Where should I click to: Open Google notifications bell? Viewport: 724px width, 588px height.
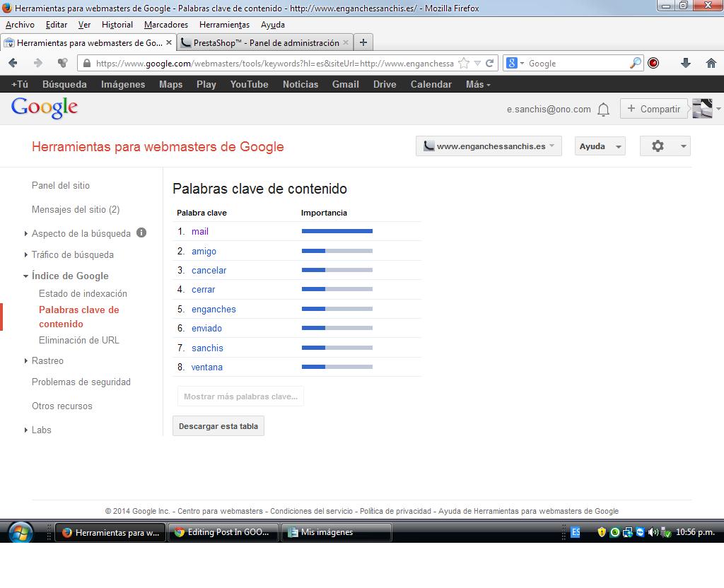tap(603, 110)
